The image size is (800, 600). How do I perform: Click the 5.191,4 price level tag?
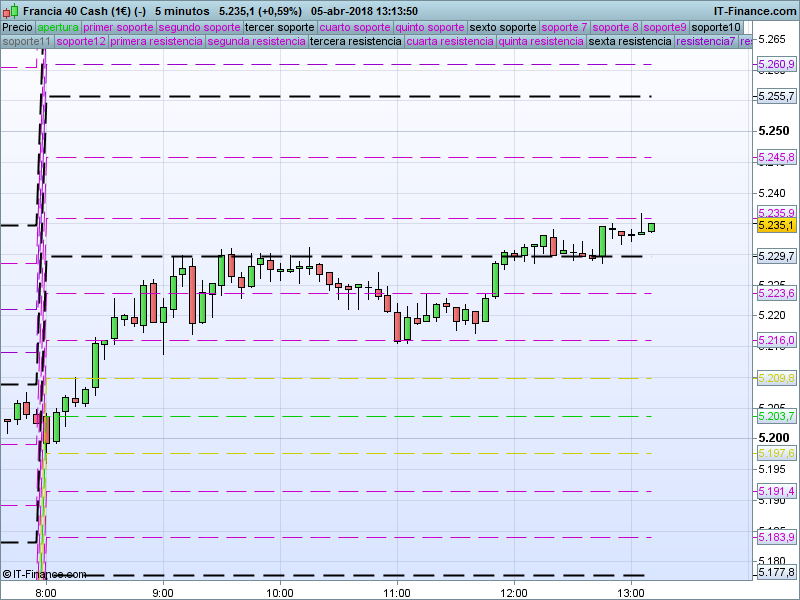pos(776,491)
